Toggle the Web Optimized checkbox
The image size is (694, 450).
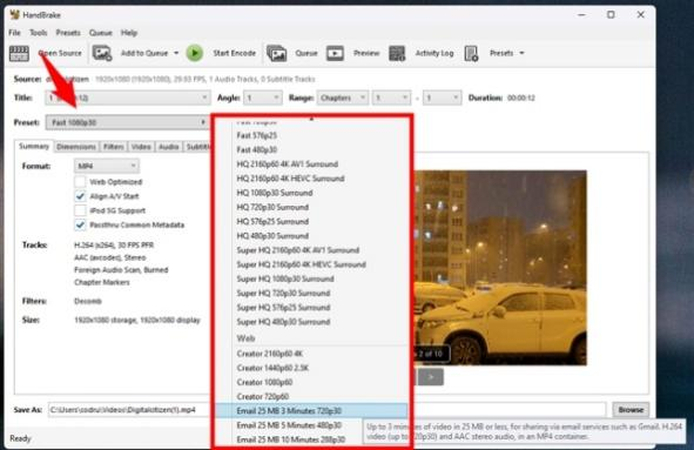coord(80,182)
